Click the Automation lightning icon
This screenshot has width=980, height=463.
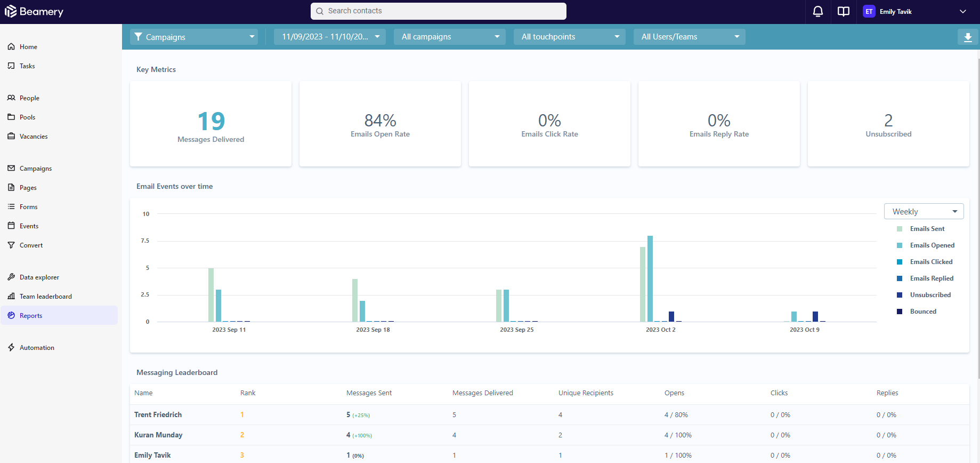pyautogui.click(x=11, y=347)
